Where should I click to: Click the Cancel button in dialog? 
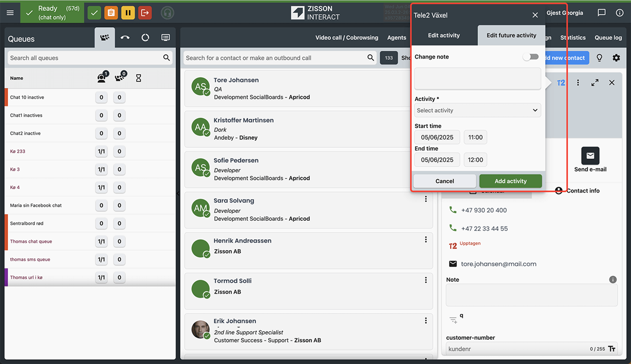[x=445, y=181]
